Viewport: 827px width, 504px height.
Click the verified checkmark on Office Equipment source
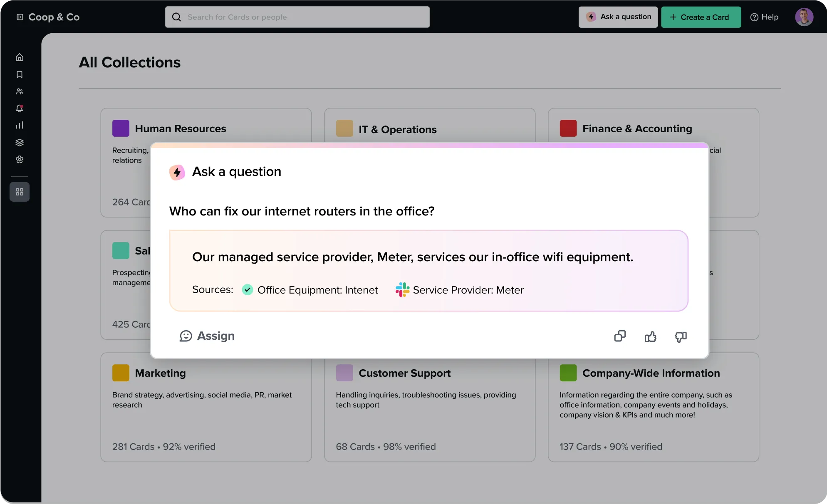click(x=247, y=289)
